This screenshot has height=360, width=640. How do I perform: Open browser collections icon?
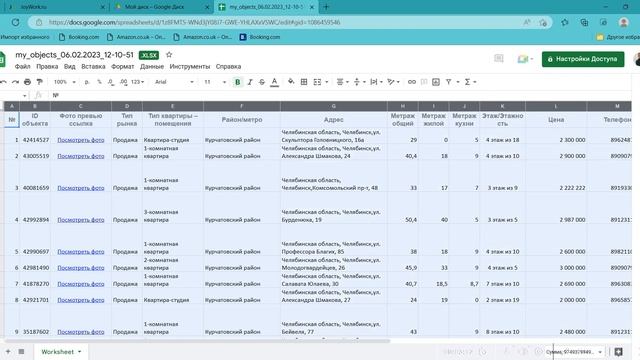(x=584, y=22)
